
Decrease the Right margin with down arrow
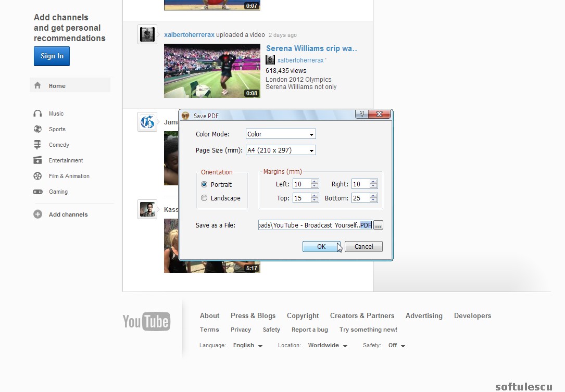click(374, 186)
